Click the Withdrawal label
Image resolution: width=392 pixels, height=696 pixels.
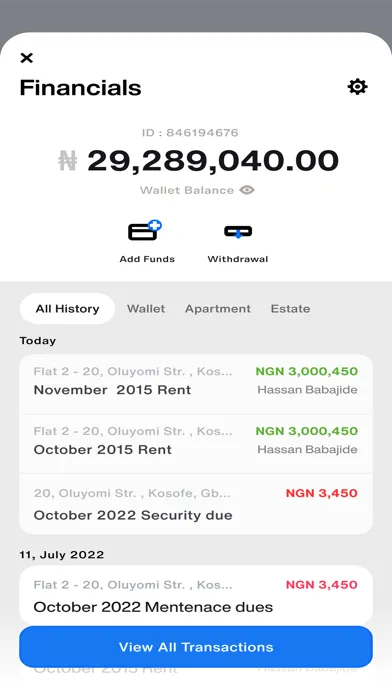(x=238, y=259)
